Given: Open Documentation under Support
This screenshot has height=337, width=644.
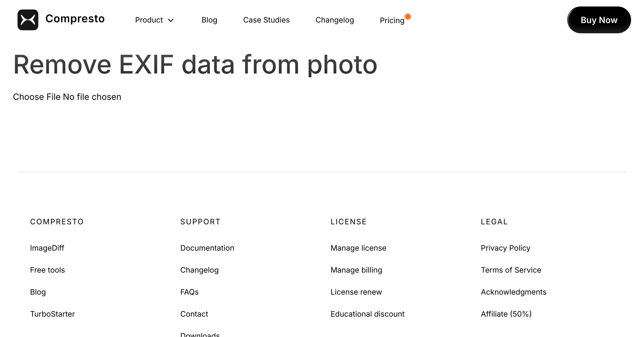Looking at the screenshot, I should 207,248.
